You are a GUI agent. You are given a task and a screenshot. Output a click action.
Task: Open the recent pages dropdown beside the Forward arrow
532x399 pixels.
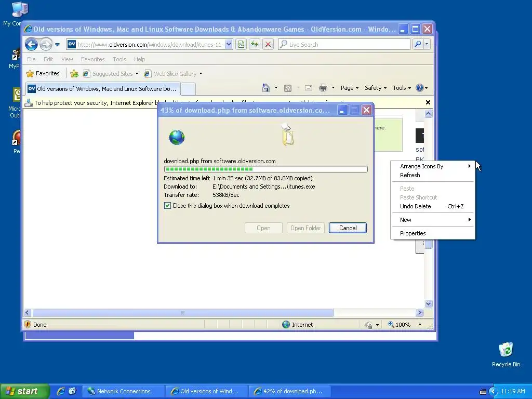point(57,45)
